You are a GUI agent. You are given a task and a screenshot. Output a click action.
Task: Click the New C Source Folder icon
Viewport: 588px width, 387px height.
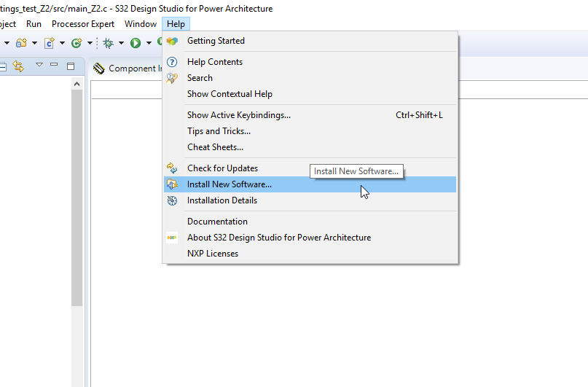pyautogui.click(x=22, y=44)
